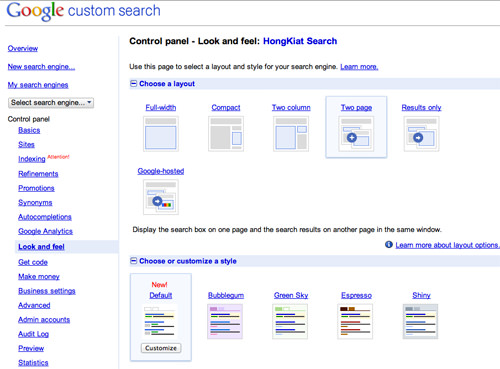Image resolution: width=500 pixels, height=369 pixels.
Task: Open Business settings page
Action: click(x=47, y=291)
